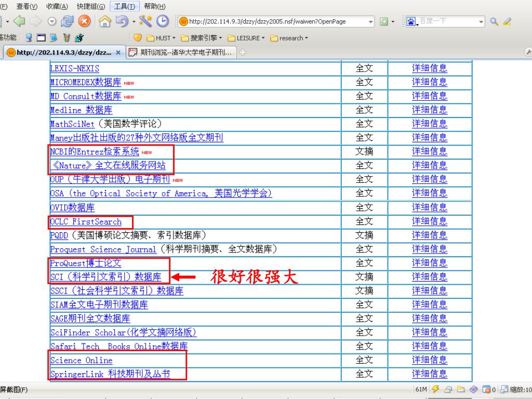Open SCI (科学引文索引) 数据库 link
Viewport: 532px width, 399px height.
(106, 277)
